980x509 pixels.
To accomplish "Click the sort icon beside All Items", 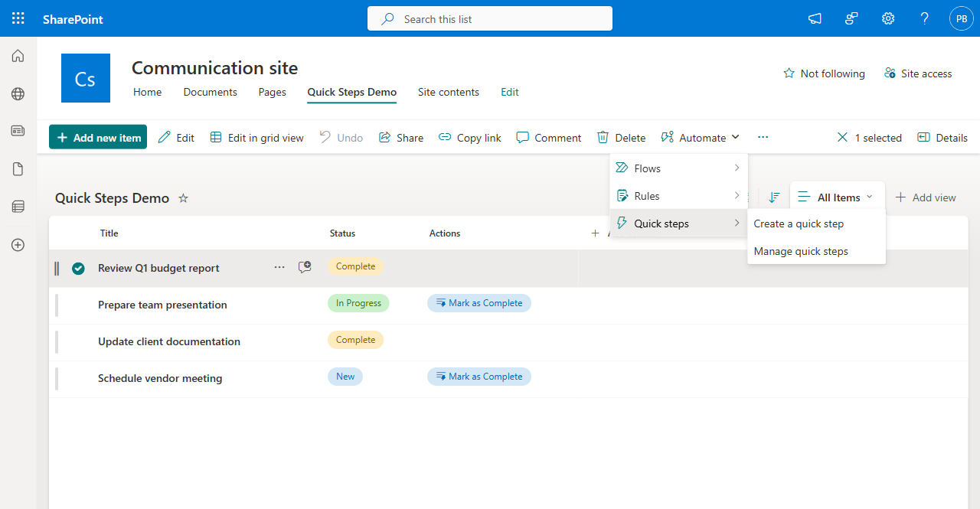I will click(x=774, y=197).
